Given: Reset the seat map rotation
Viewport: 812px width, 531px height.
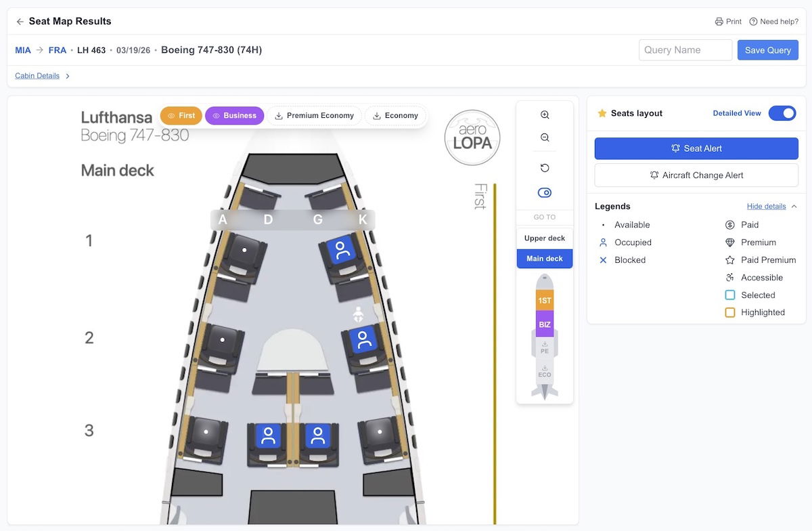Looking at the screenshot, I should tap(545, 168).
